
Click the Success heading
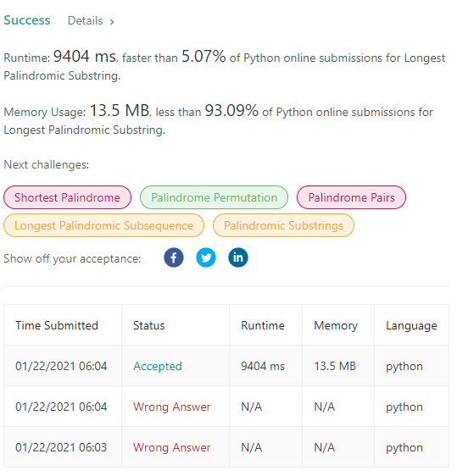coord(27,20)
